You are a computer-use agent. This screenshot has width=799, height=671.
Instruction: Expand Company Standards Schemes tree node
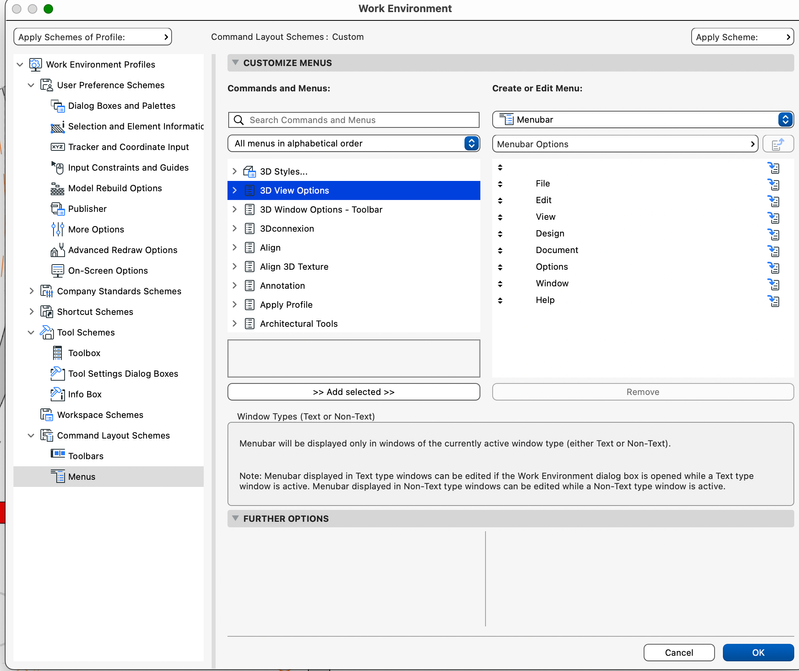32,291
